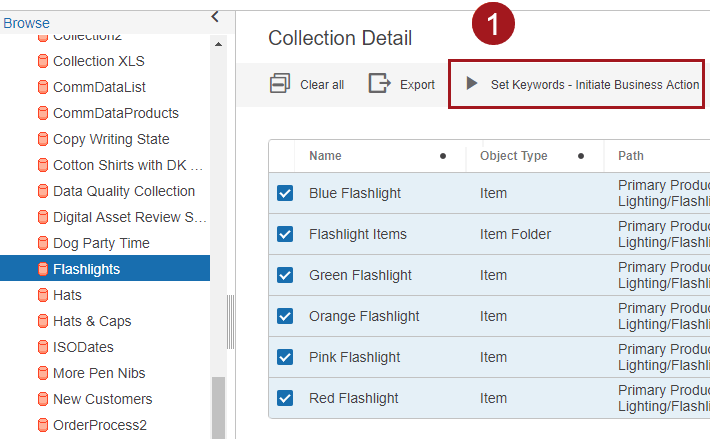
Task: Click the Browse link
Action: click(x=26, y=23)
